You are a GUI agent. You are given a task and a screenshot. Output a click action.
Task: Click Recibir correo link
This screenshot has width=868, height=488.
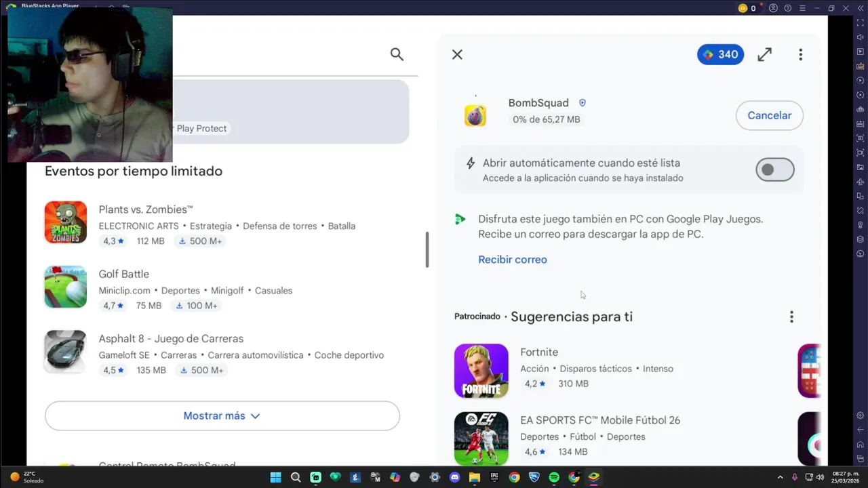tap(512, 260)
